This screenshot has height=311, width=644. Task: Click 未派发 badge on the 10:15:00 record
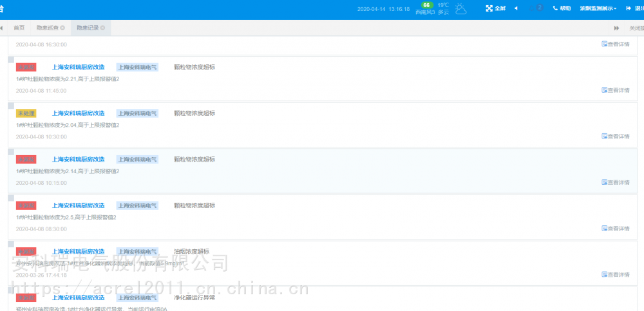[26, 160]
